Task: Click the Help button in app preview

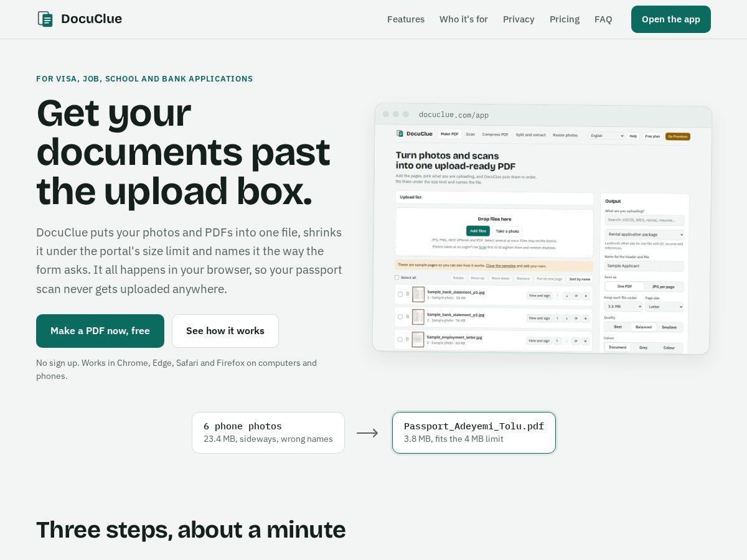Action: [633, 136]
